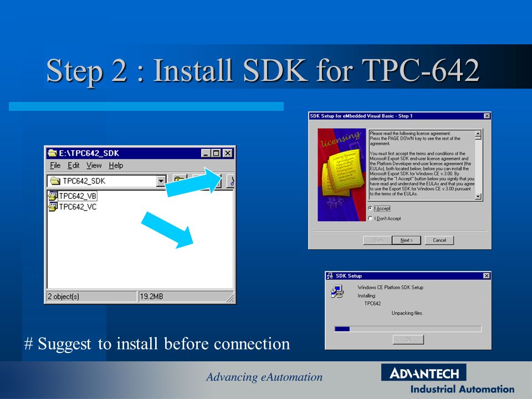Click the Back button in SDK Setup
This screenshot has height=399, width=532.
coord(377,240)
